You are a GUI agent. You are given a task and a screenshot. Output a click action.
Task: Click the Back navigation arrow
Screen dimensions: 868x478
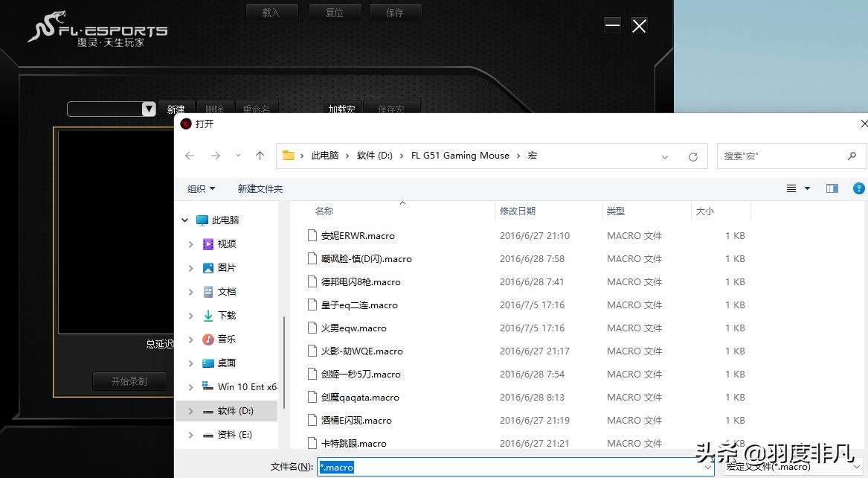tap(190, 156)
